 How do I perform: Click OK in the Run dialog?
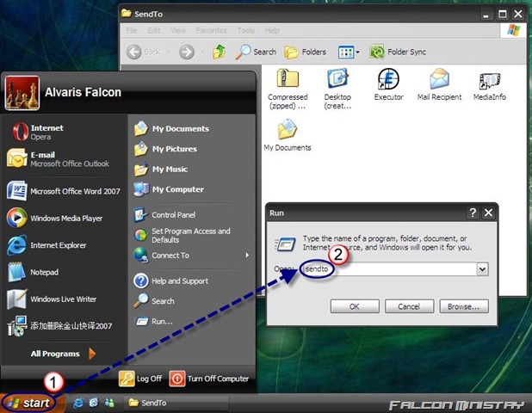(355, 306)
